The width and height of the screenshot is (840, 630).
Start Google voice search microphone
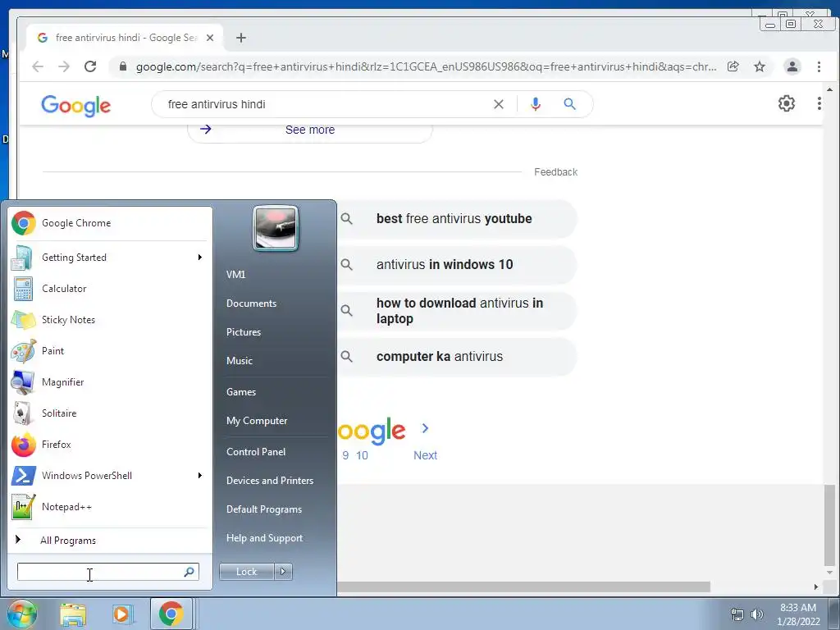point(536,104)
